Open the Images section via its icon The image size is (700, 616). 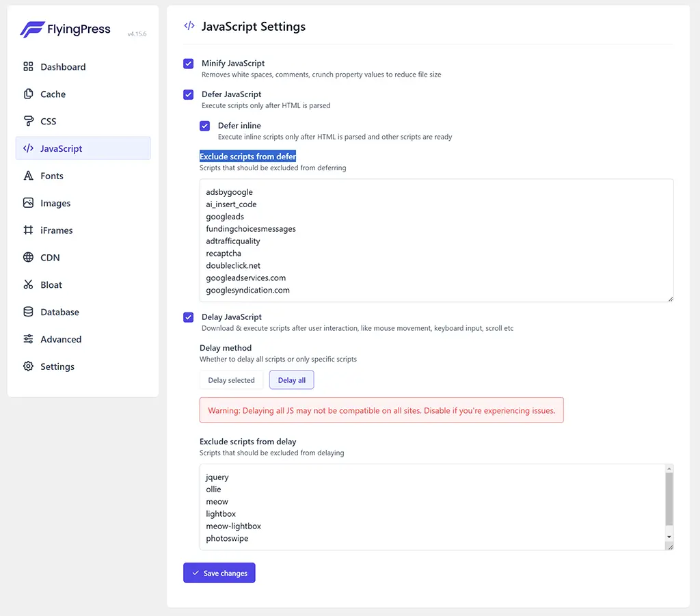click(x=27, y=203)
